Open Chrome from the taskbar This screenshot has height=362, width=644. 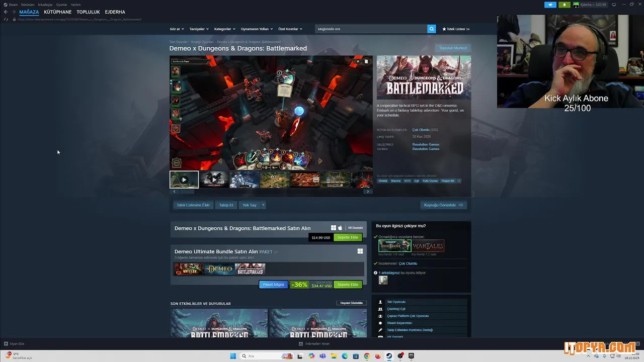(367, 356)
